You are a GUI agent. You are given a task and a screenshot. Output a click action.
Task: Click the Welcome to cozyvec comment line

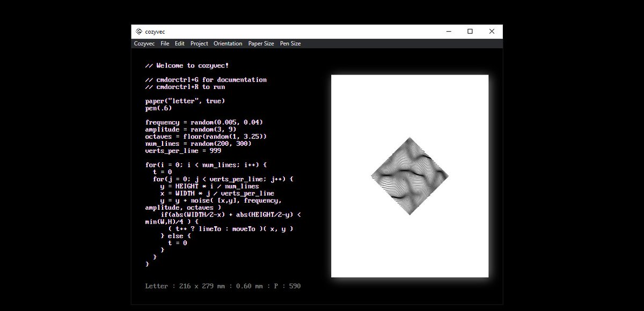187,65
